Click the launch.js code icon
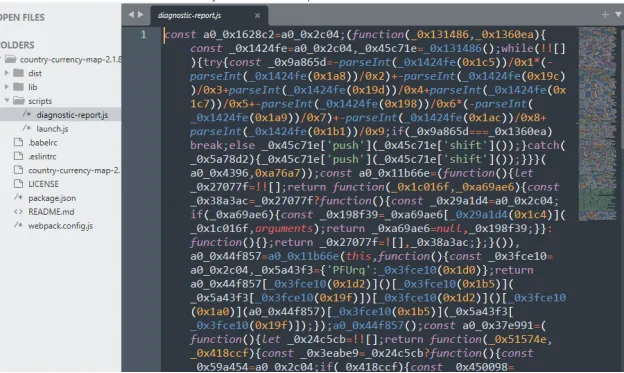This screenshot has width=624, height=373. (27, 128)
